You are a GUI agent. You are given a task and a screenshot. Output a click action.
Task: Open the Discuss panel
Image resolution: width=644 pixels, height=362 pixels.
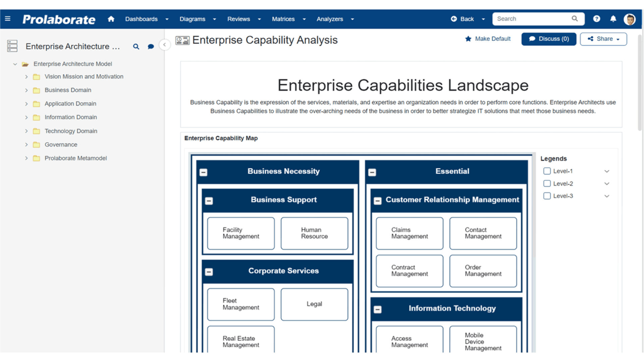(x=548, y=39)
